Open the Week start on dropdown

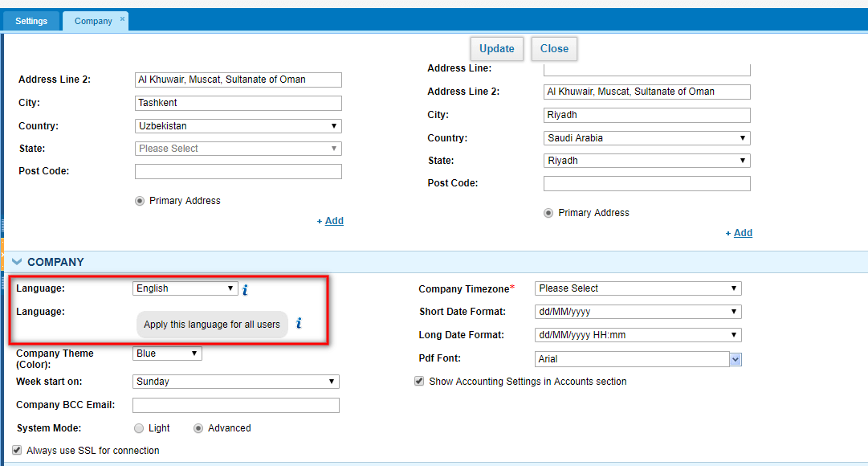[236, 381]
